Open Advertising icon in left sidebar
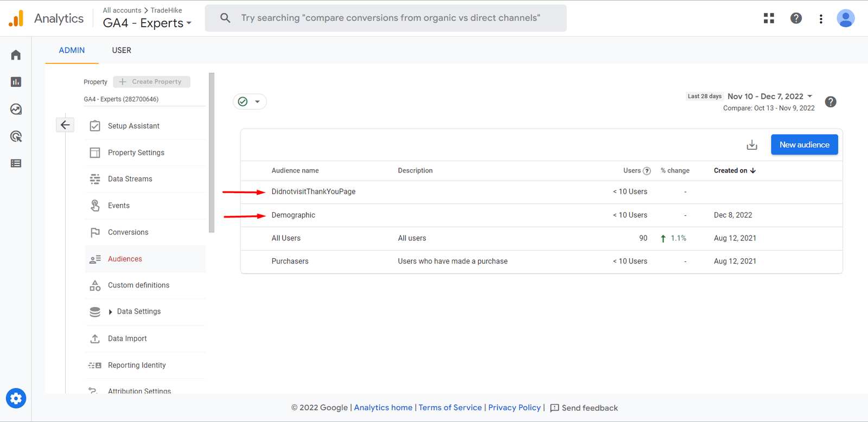 16,136
